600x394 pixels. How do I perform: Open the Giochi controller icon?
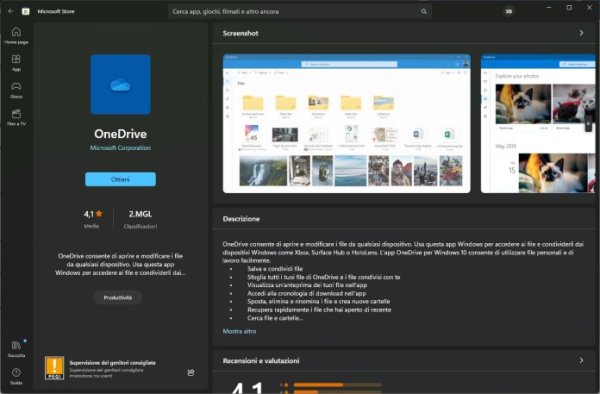click(x=16, y=90)
